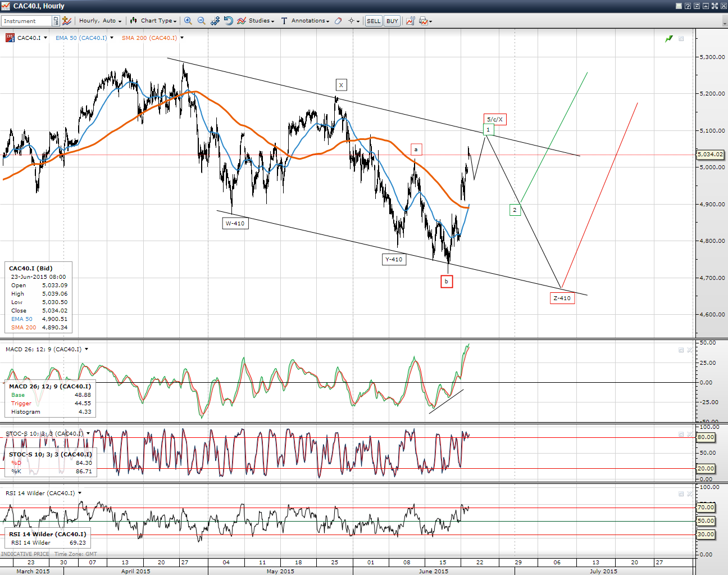Click the 'Histogram' row in MACD info box
The width and height of the screenshot is (728, 575).
click(51, 411)
